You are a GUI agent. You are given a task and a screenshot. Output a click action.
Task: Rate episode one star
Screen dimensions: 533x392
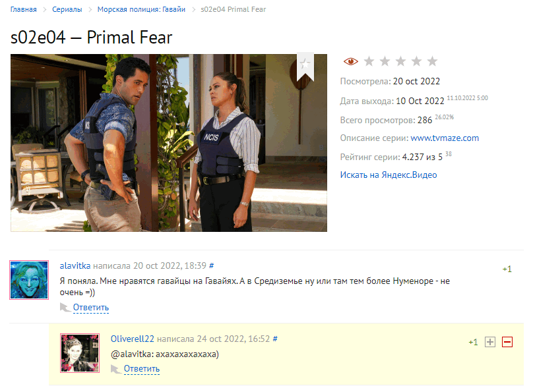pyautogui.click(x=369, y=61)
